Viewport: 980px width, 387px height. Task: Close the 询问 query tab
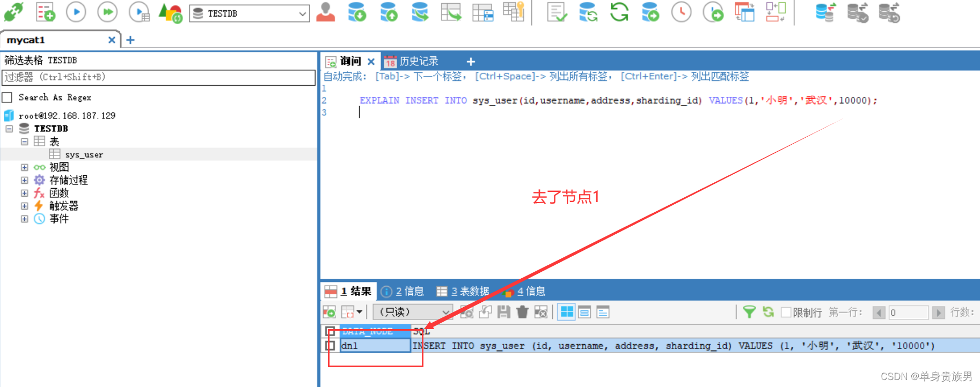(x=371, y=62)
